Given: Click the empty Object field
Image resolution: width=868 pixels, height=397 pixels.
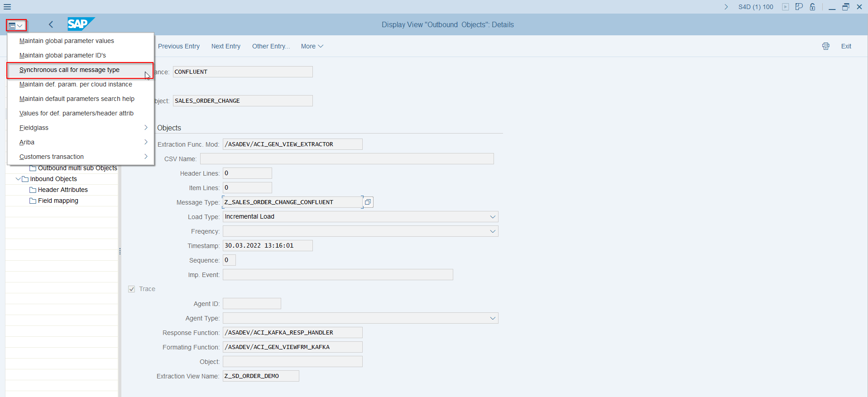Looking at the screenshot, I should click(x=293, y=362).
